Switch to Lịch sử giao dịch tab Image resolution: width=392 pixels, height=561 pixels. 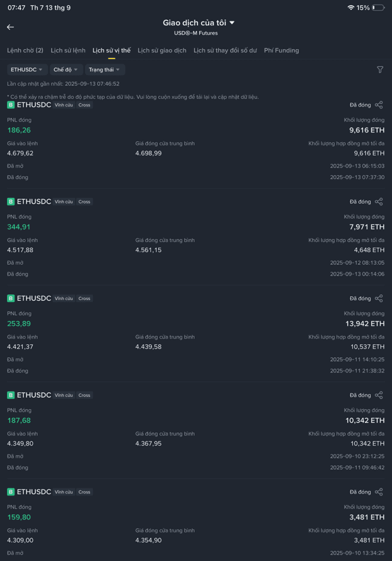tap(162, 50)
